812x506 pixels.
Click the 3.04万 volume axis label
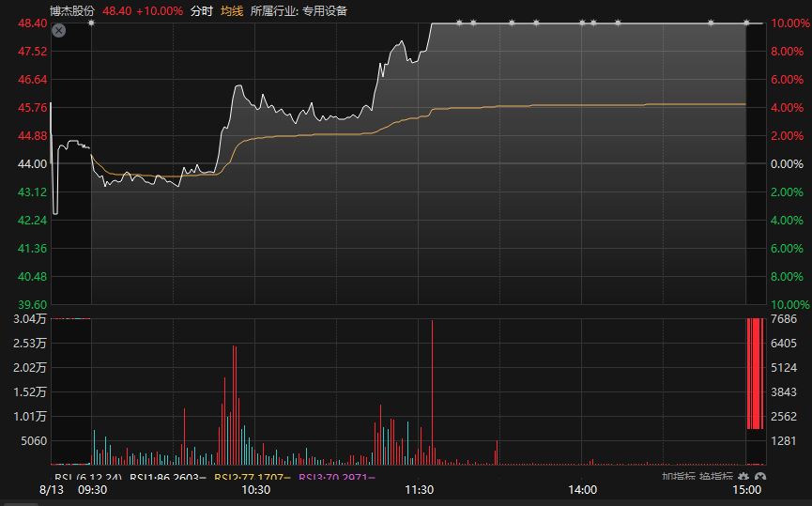tap(30, 319)
